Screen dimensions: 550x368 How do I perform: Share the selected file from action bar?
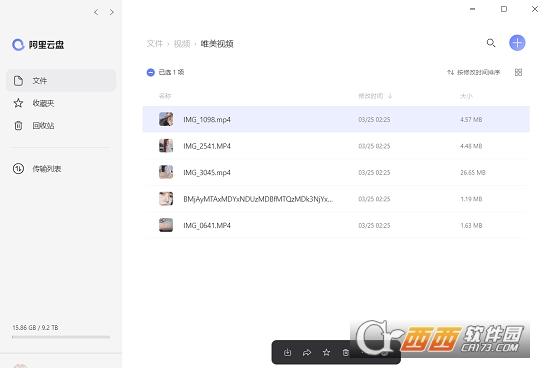(307, 353)
